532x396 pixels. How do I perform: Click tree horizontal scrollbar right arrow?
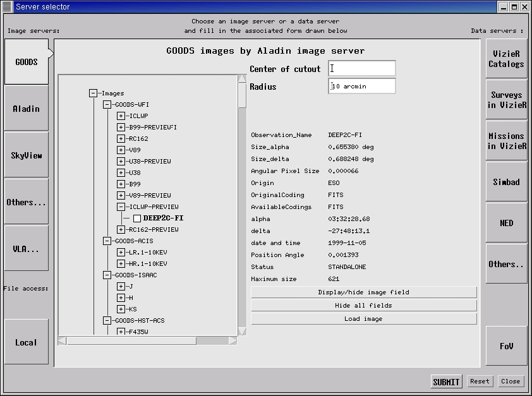(233, 340)
